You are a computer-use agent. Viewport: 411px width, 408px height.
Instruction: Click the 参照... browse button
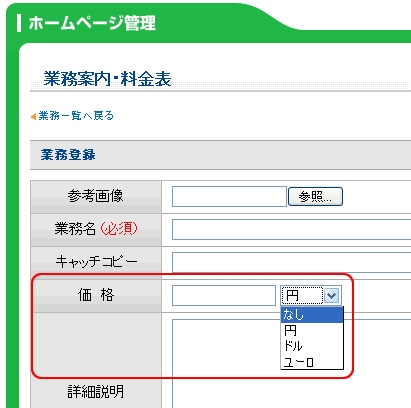coord(315,196)
